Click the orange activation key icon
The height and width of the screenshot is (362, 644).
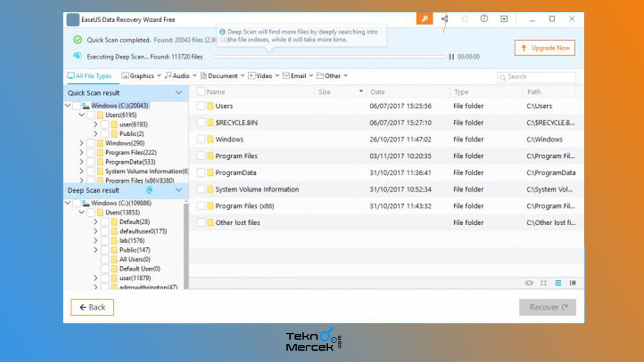(x=424, y=19)
